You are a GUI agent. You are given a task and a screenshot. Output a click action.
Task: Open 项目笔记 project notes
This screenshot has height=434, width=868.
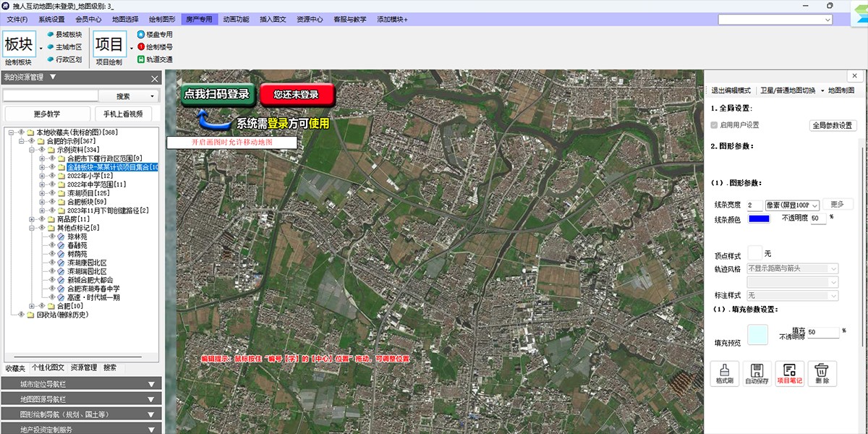pyautogui.click(x=789, y=373)
